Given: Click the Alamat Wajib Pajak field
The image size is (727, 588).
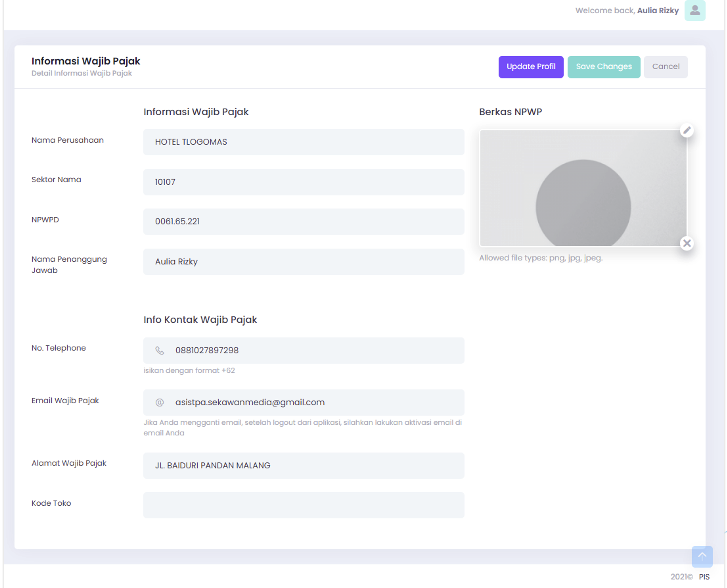Looking at the screenshot, I should tap(303, 466).
